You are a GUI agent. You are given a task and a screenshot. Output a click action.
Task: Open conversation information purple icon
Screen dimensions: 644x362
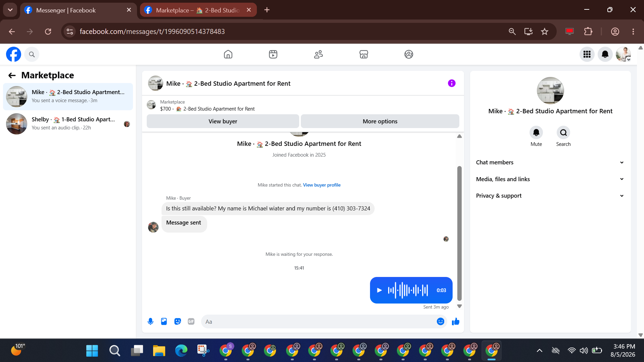point(452,83)
